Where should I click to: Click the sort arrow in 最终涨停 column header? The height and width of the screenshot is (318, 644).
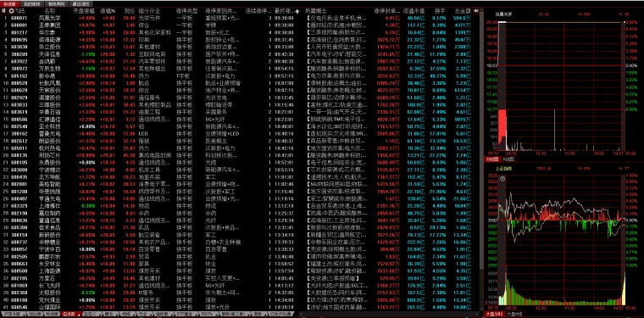(297, 11)
